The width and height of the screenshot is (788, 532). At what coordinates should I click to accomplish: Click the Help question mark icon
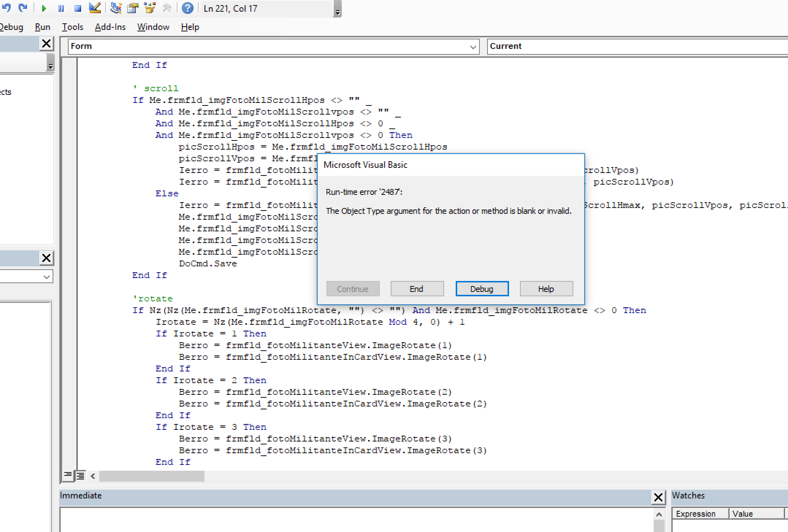pyautogui.click(x=187, y=8)
